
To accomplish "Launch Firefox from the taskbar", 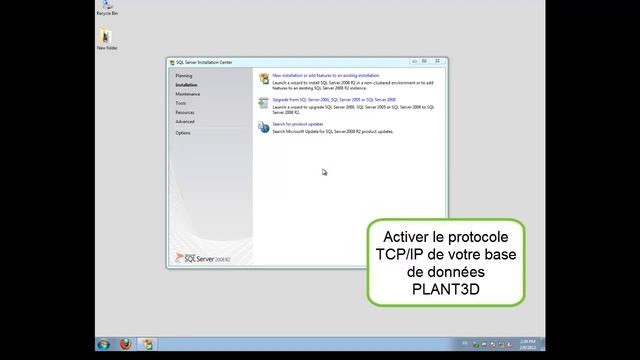I will [x=125, y=344].
